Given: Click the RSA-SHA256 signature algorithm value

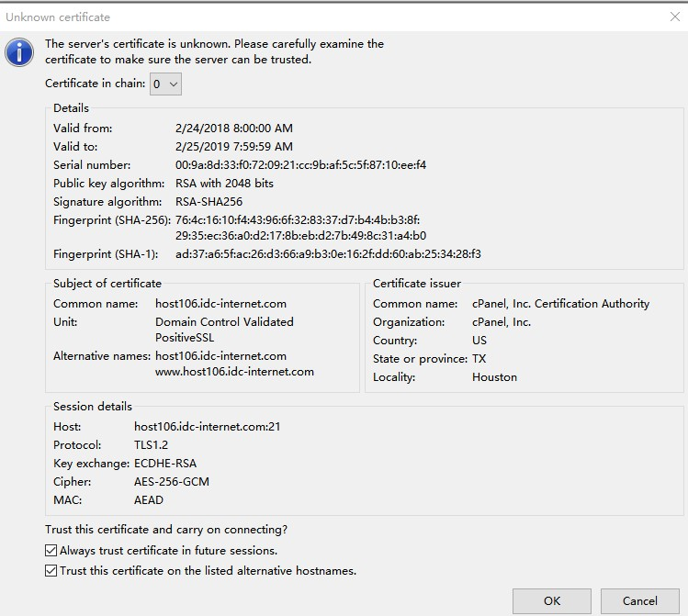Looking at the screenshot, I should (x=207, y=202).
